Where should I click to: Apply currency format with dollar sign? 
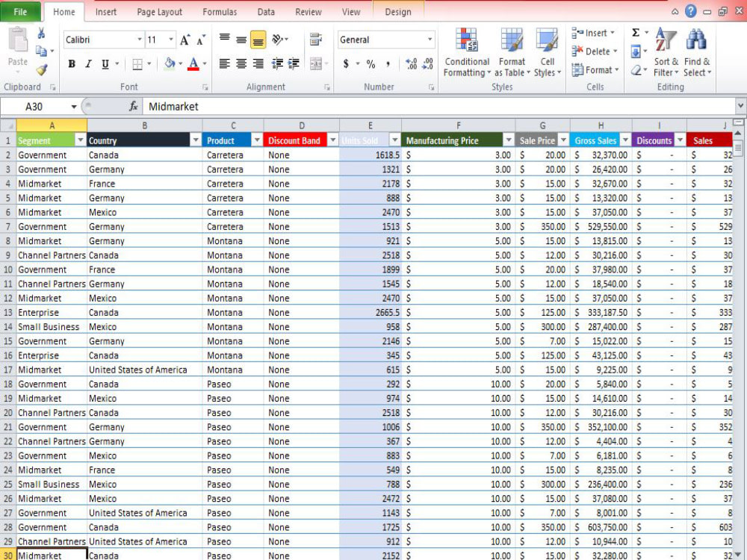(346, 65)
